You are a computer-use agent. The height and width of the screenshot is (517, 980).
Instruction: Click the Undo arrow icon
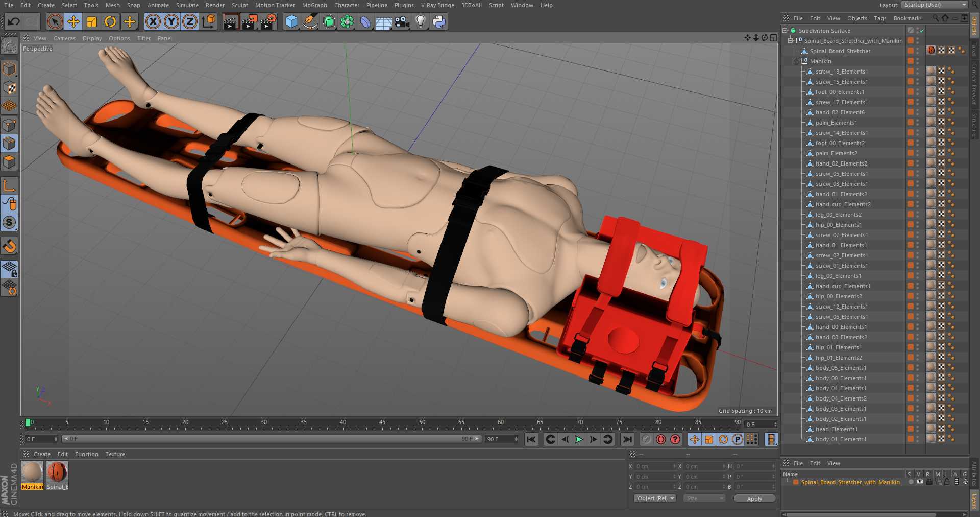point(14,21)
